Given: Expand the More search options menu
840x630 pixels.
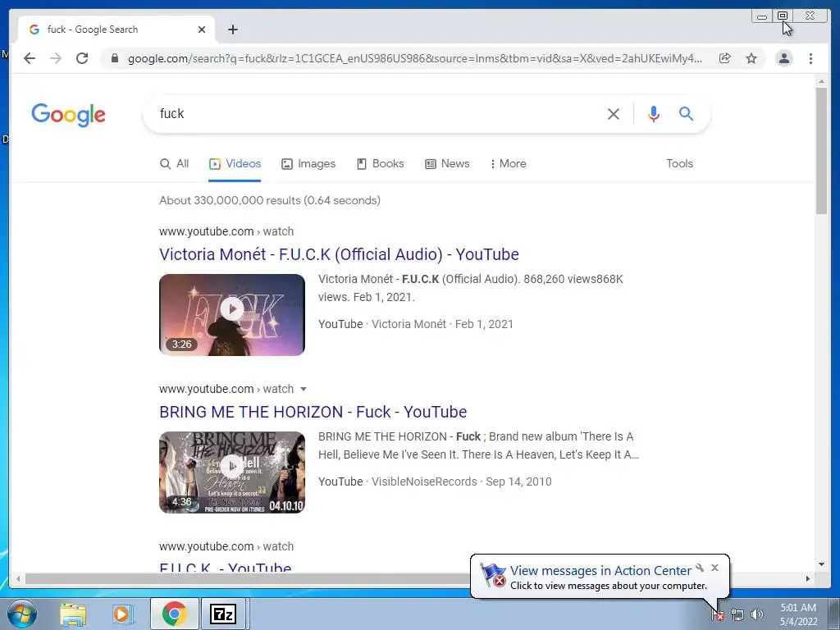Looking at the screenshot, I should point(509,163).
